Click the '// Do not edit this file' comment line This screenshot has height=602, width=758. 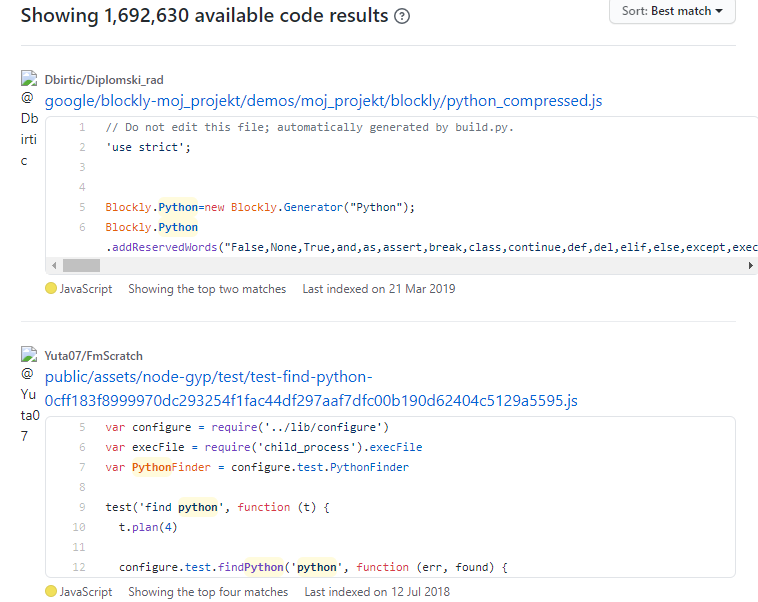[x=309, y=127]
